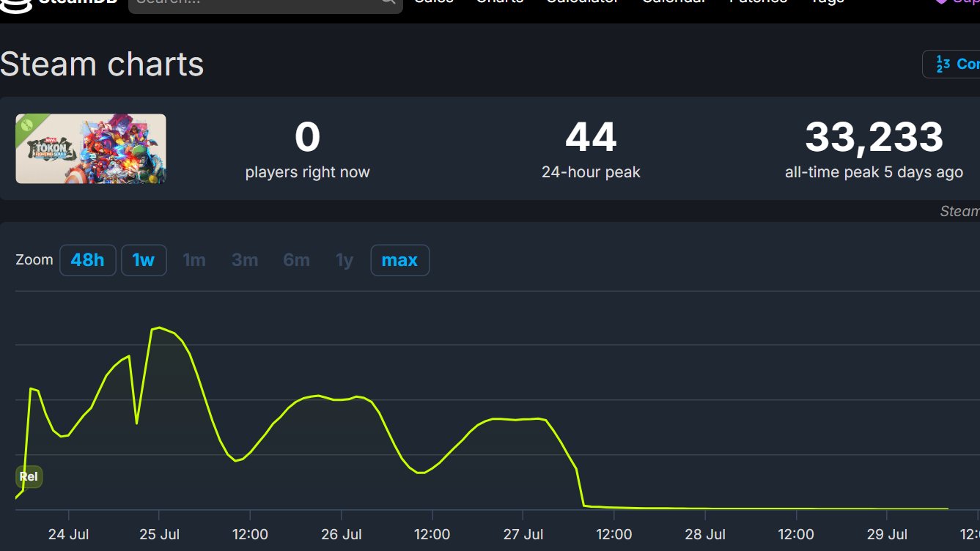Click the Rel release marker on the chart
980x551 pixels.
29,477
